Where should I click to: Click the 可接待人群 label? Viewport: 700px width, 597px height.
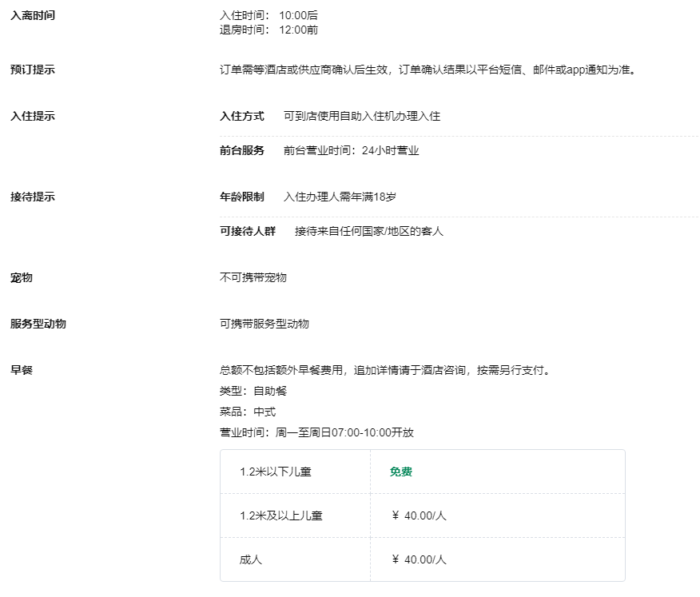(x=247, y=231)
